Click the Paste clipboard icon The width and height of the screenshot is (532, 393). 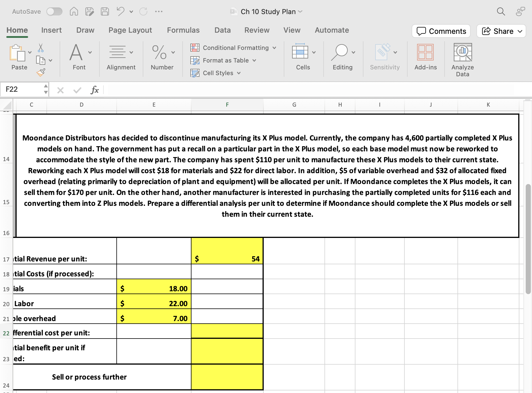[x=17, y=53]
